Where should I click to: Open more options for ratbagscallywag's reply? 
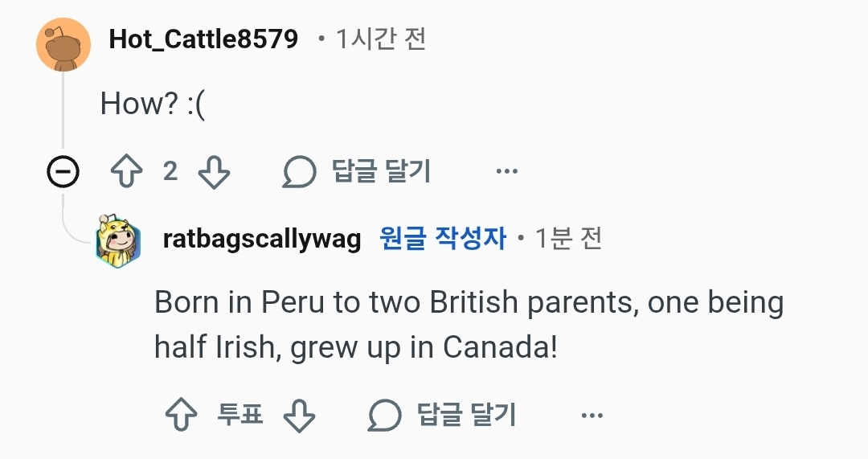(x=592, y=416)
